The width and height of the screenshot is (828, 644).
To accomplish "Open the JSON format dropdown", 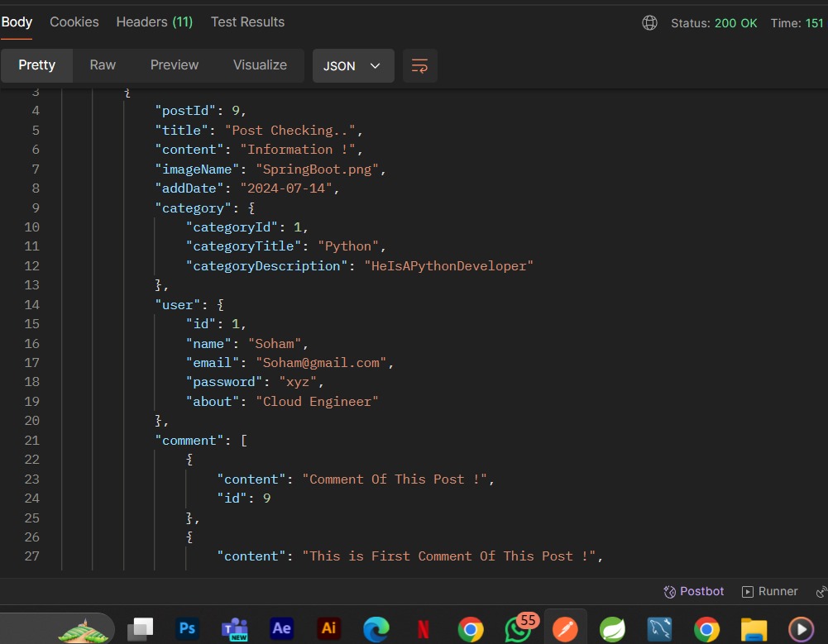I will (353, 66).
